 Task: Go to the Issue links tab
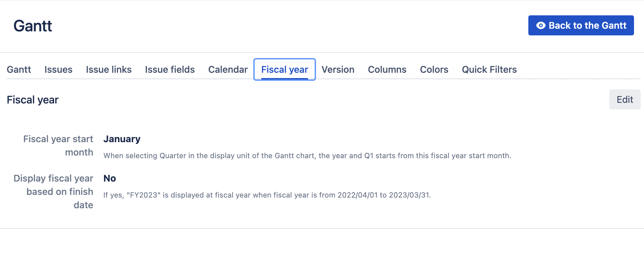pyautogui.click(x=109, y=69)
